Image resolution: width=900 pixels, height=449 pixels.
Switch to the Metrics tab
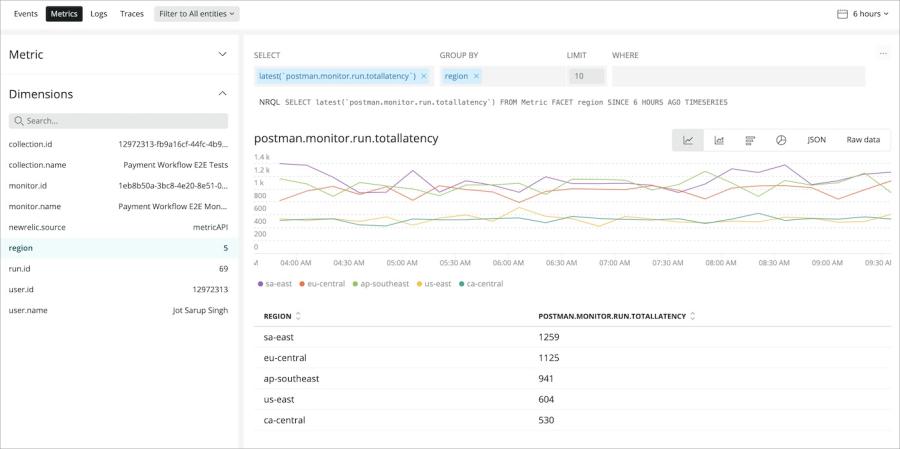click(x=64, y=14)
